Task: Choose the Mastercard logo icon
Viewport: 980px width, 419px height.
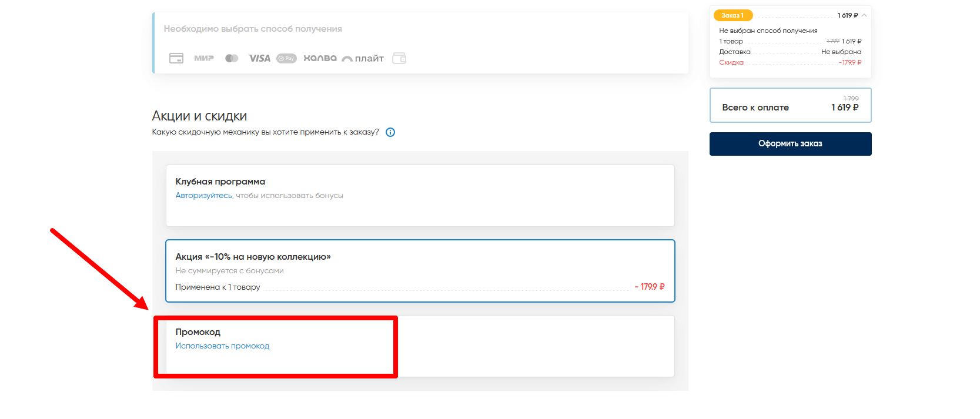Action: [232, 58]
